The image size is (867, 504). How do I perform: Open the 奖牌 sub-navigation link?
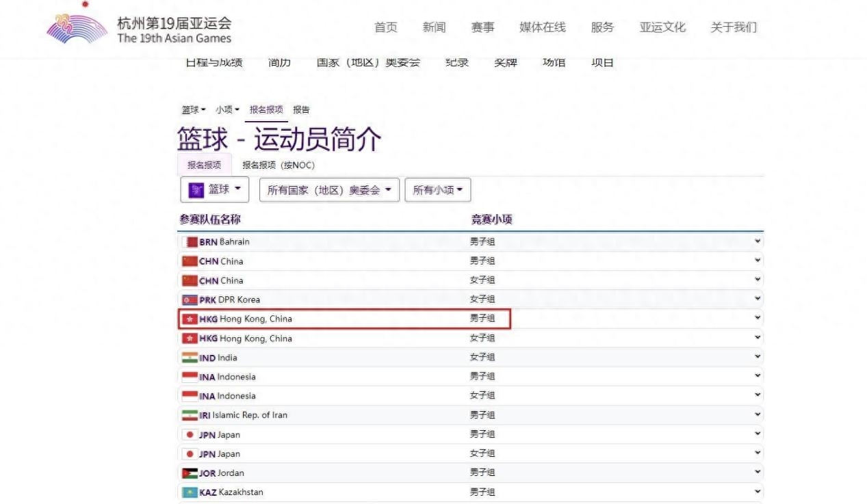coord(505,63)
